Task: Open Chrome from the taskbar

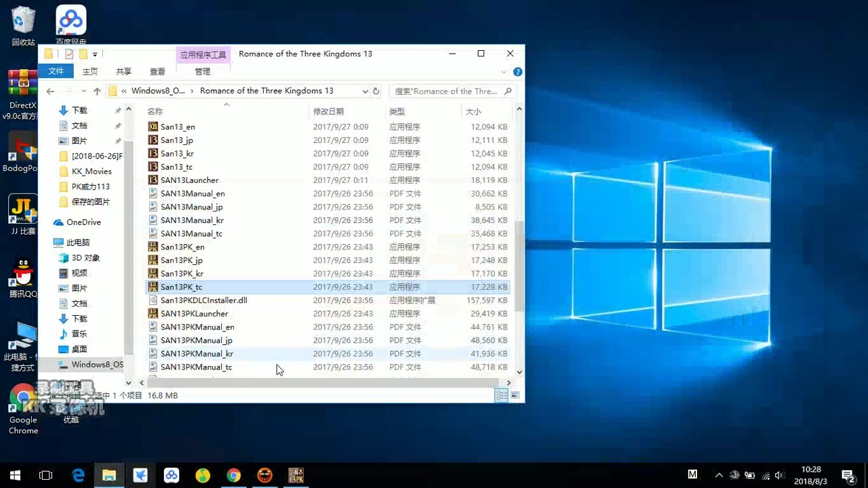Action: [x=233, y=475]
